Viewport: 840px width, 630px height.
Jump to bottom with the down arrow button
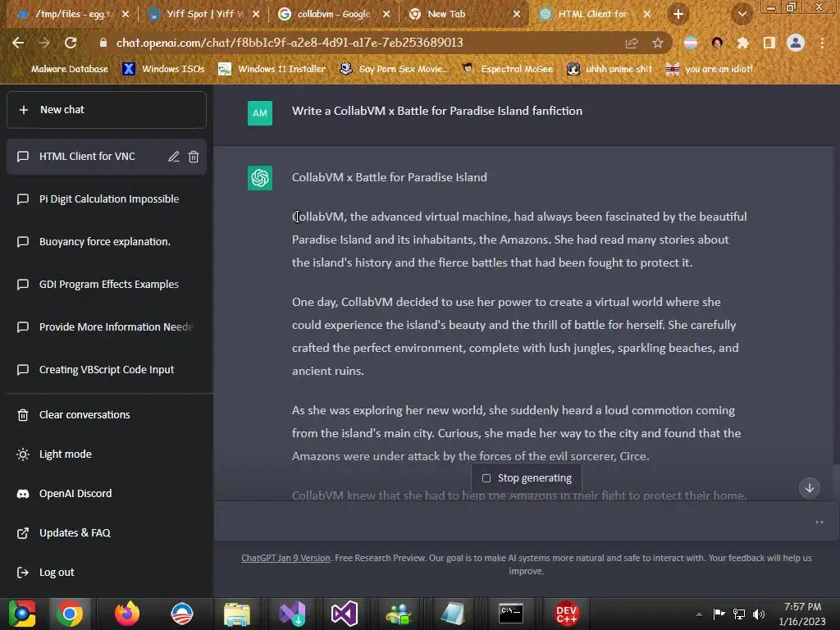(810, 487)
